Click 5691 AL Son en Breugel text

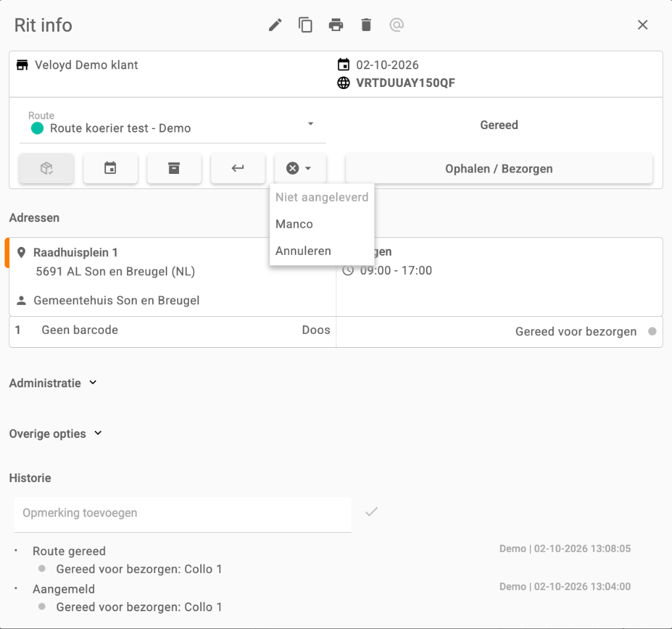[115, 271]
